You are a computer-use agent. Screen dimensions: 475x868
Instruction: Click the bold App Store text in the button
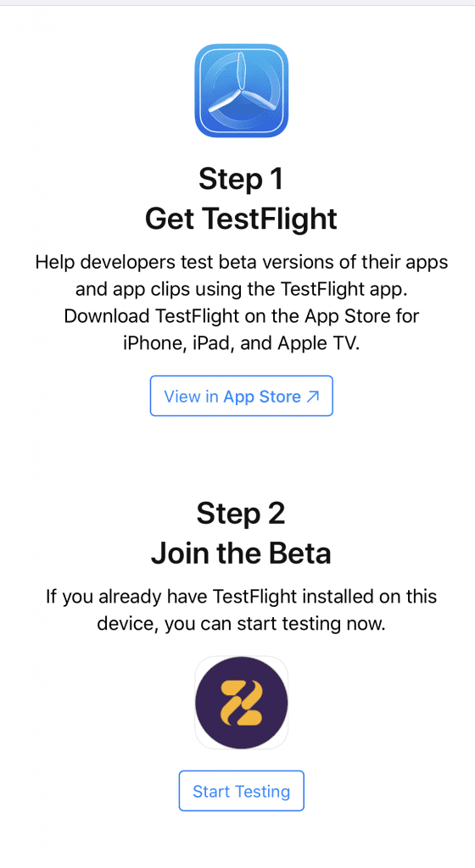click(262, 397)
